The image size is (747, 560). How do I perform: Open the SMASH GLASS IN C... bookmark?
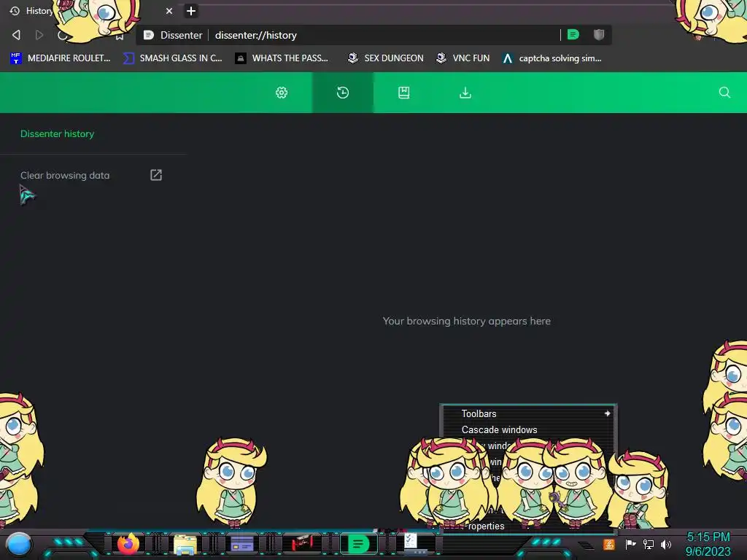(172, 58)
